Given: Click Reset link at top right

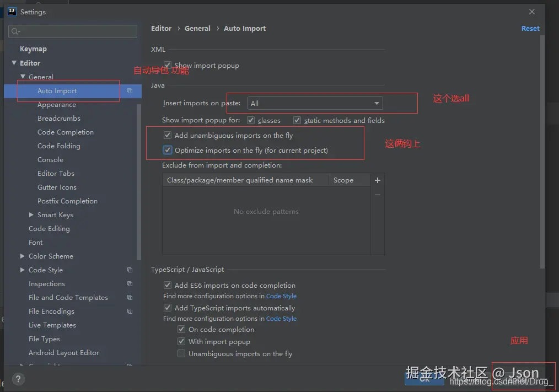Looking at the screenshot, I should (x=530, y=29).
